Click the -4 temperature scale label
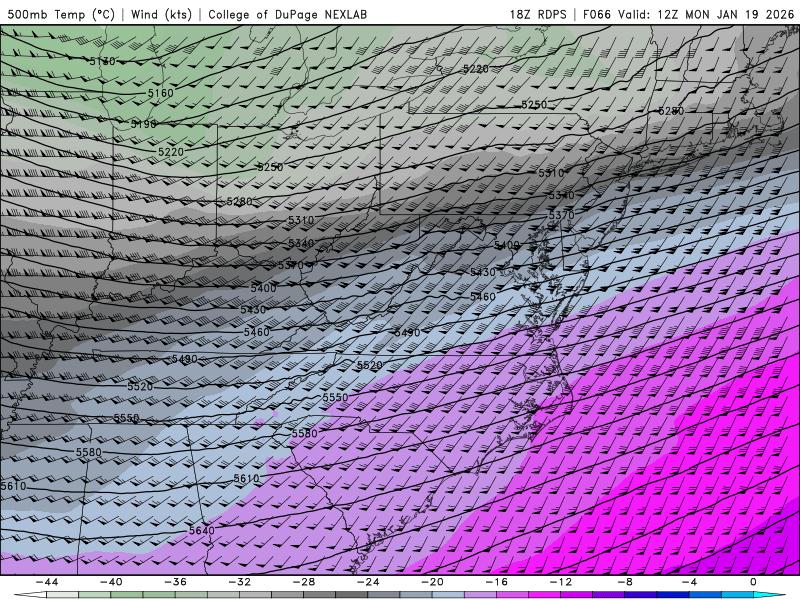800x600 pixels. [690, 582]
